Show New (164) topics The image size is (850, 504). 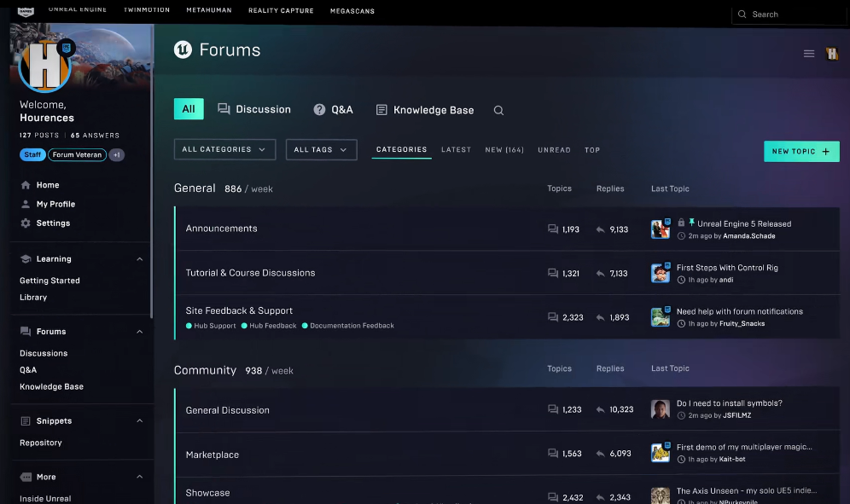point(504,149)
